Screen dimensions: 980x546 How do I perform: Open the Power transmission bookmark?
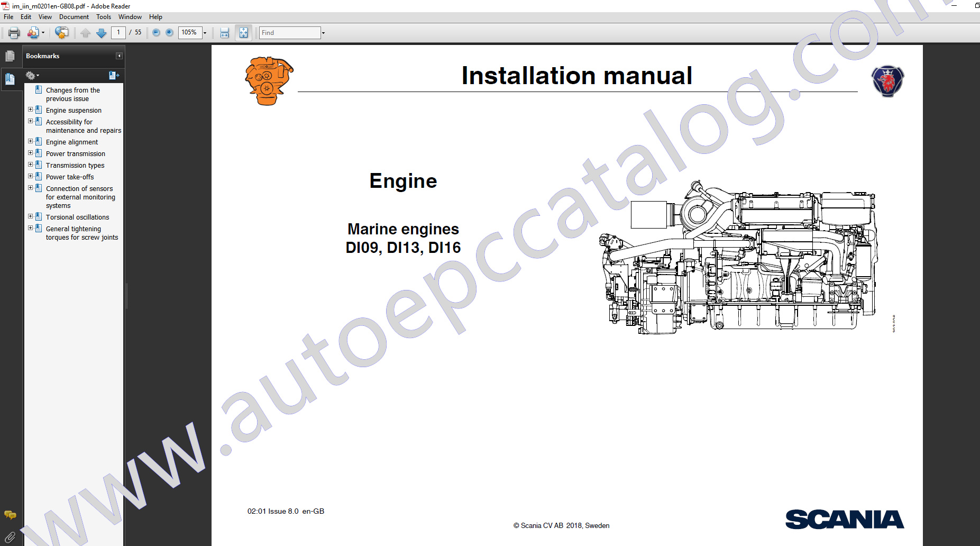[x=75, y=154]
